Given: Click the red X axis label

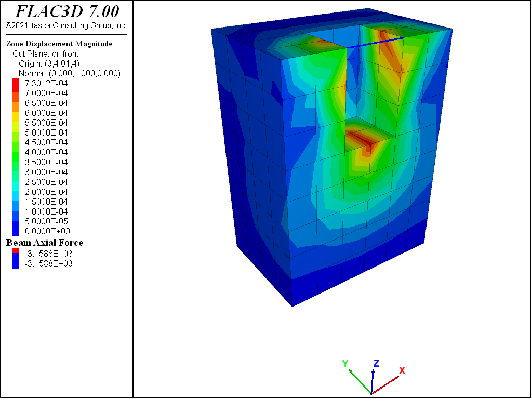Looking at the screenshot, I should (x=402, y=370).
